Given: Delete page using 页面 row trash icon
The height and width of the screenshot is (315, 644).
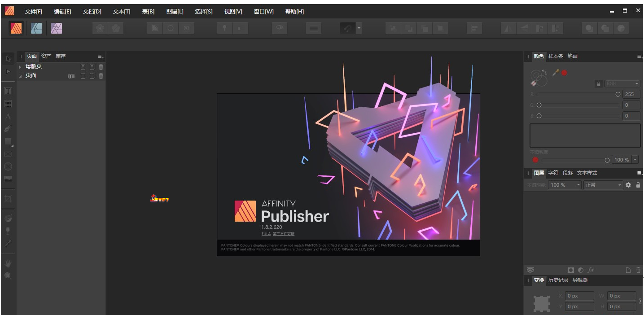Looking at the screenshot, I should point(101,76).
